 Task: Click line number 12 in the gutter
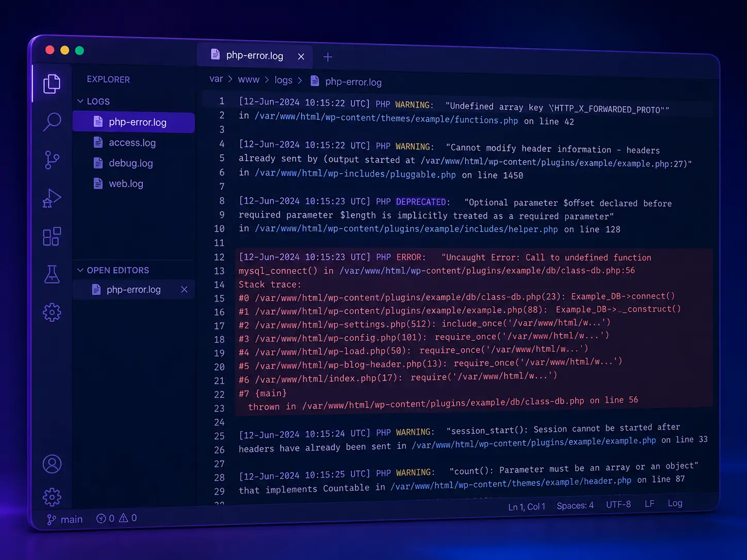pyautogui.click(x=219, y=257)
